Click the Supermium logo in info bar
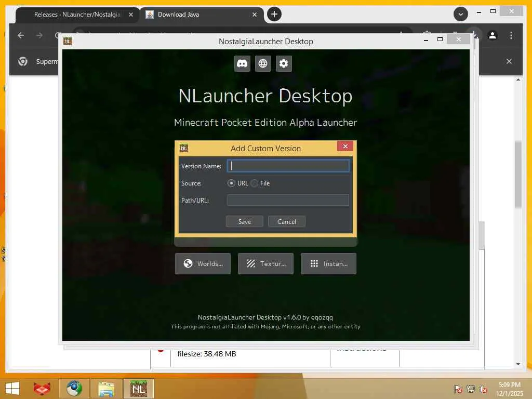The height and width of the screenshot is (399, 532). [x=23, y=61]
